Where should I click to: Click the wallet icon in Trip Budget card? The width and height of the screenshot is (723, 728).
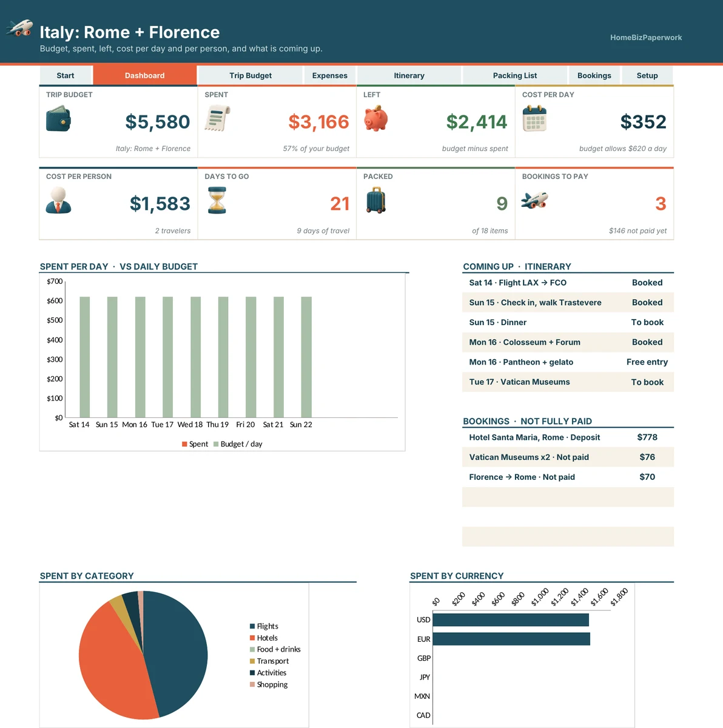(58, 119)
